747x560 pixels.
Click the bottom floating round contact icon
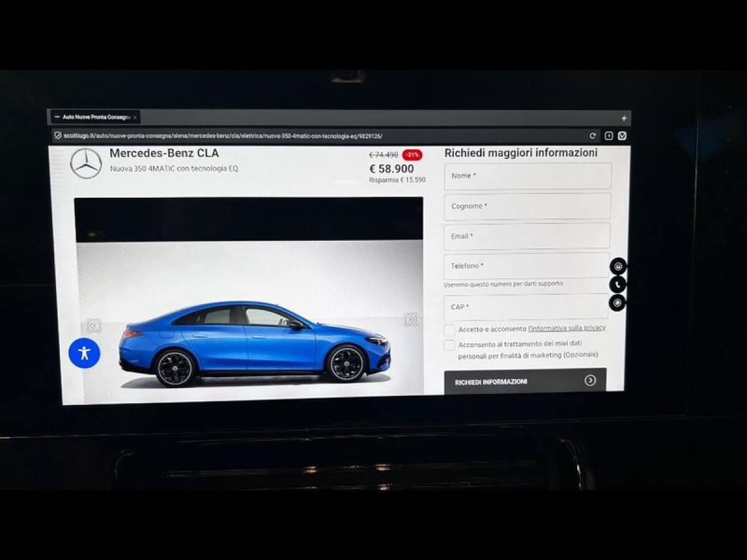[x=617, y=303]
